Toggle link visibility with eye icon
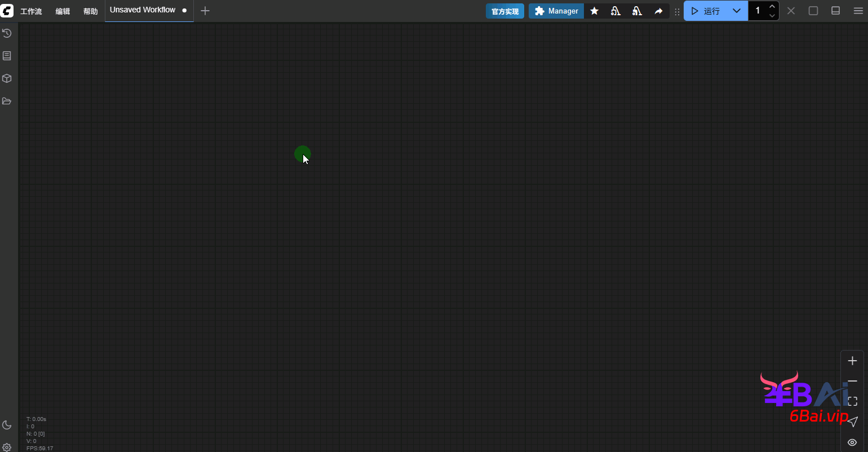The width and height of the screenshot is (868, 452). 852,442
